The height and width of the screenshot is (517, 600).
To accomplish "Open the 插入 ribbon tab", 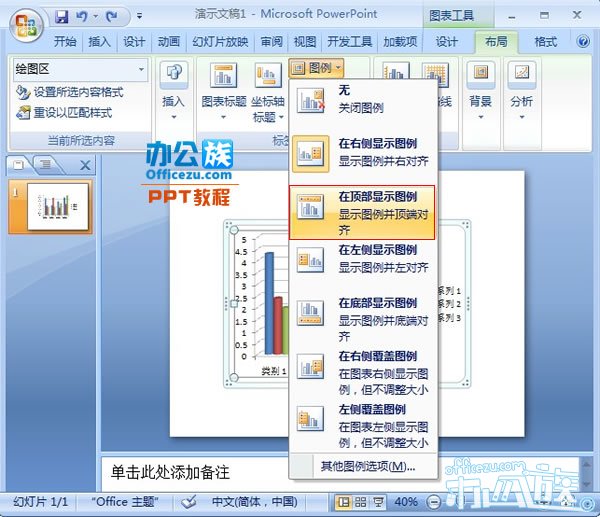I will click(x=99, y=41).
